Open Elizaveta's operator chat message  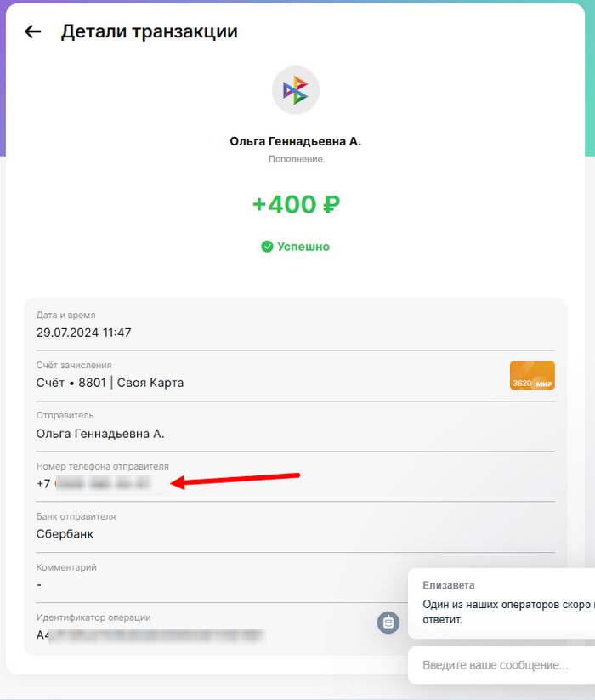click(501, 603)
